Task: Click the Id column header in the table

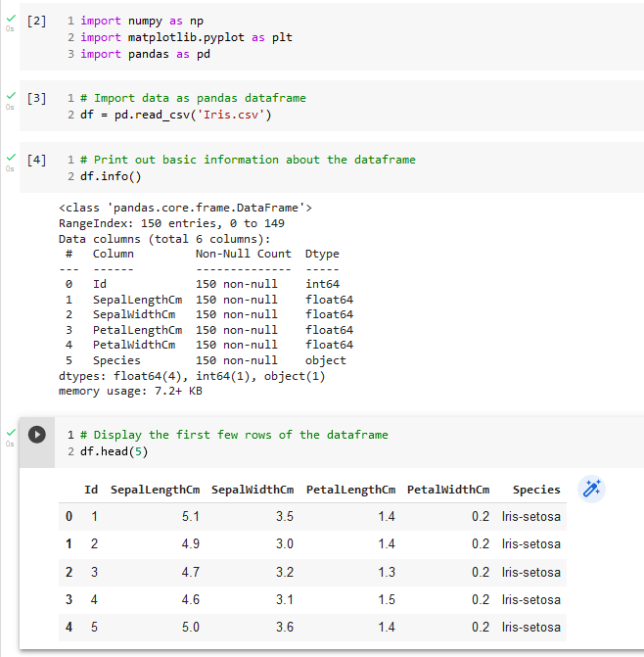Action: 91,490
